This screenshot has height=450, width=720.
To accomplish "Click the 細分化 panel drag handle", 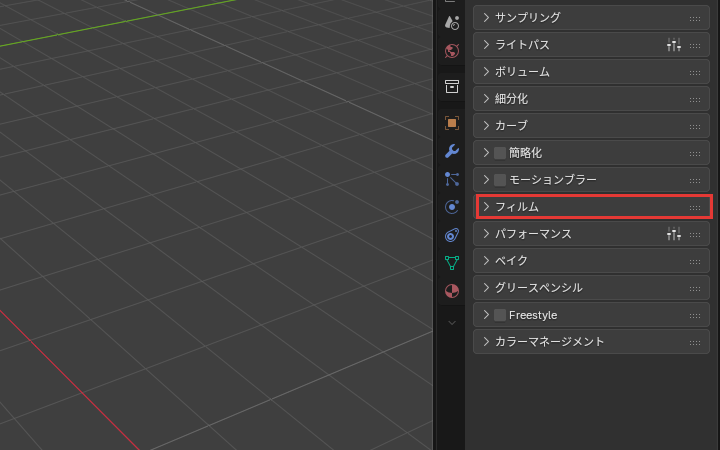I will [x=695, y=100].
